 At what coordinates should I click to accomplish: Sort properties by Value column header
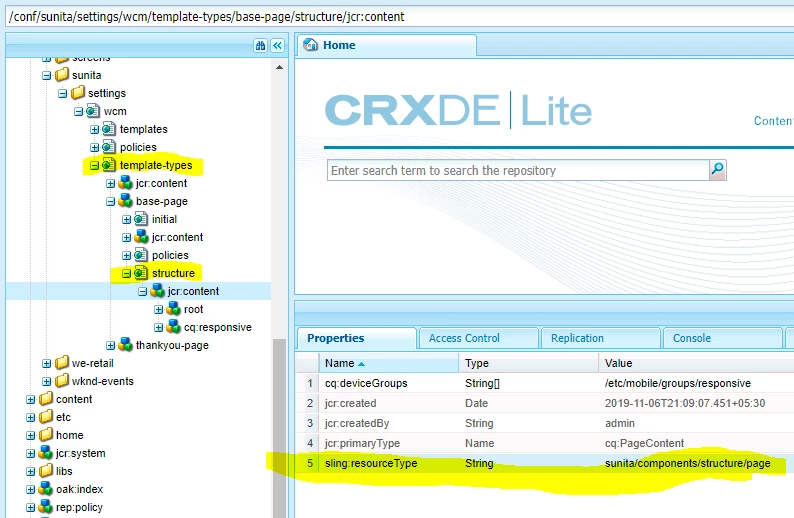(x=696, y=363)
